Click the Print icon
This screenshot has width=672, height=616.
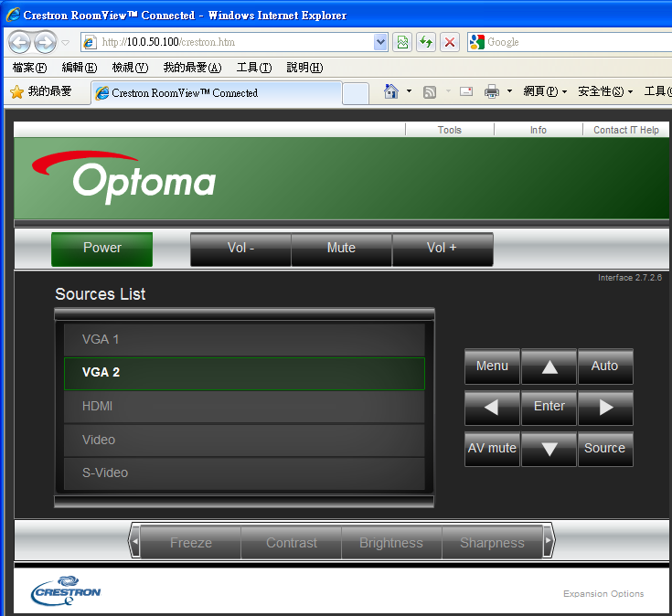pos(492,91)
